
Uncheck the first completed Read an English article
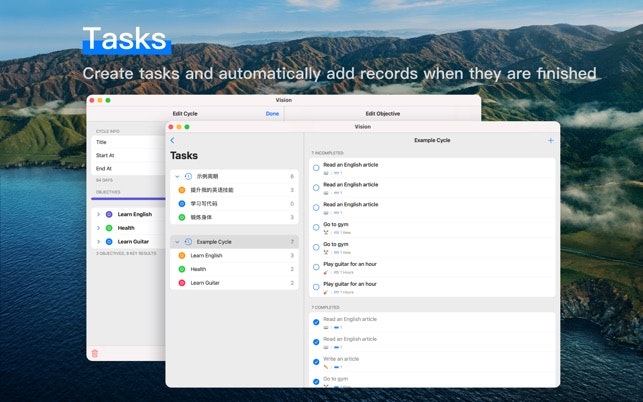(316, 322)
